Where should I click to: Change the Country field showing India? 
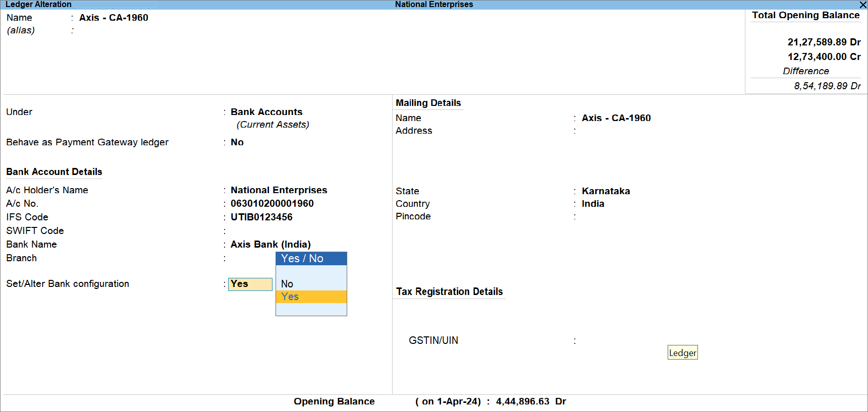[x=593, y=204]
